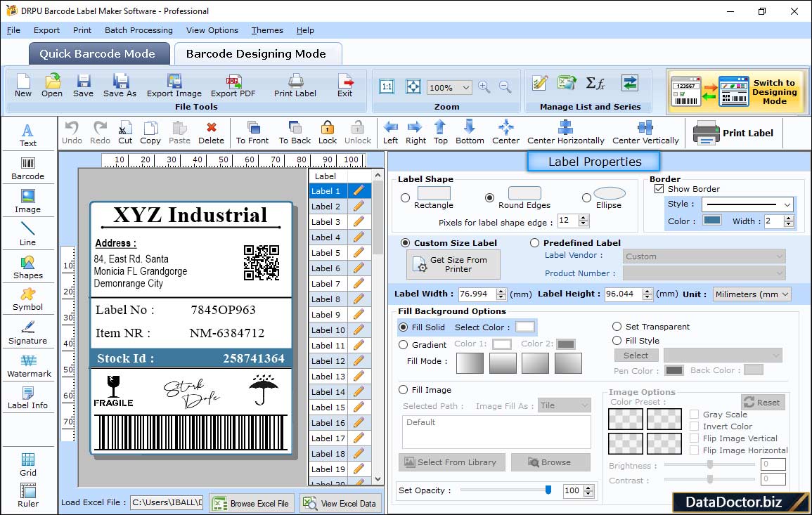The width and height of the screenshot is (812, 515).
Task: Click the Delete toolbar icon
Action: click(212, 133)
